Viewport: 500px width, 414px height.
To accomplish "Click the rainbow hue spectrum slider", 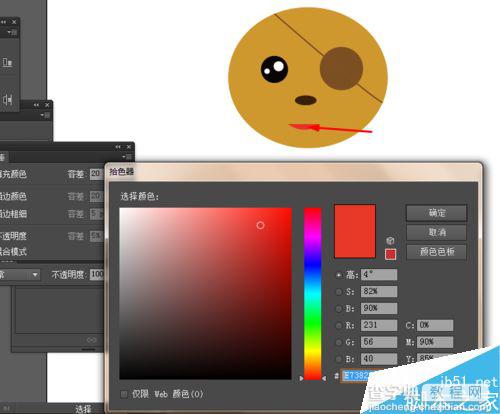I will tap(312, 293).
